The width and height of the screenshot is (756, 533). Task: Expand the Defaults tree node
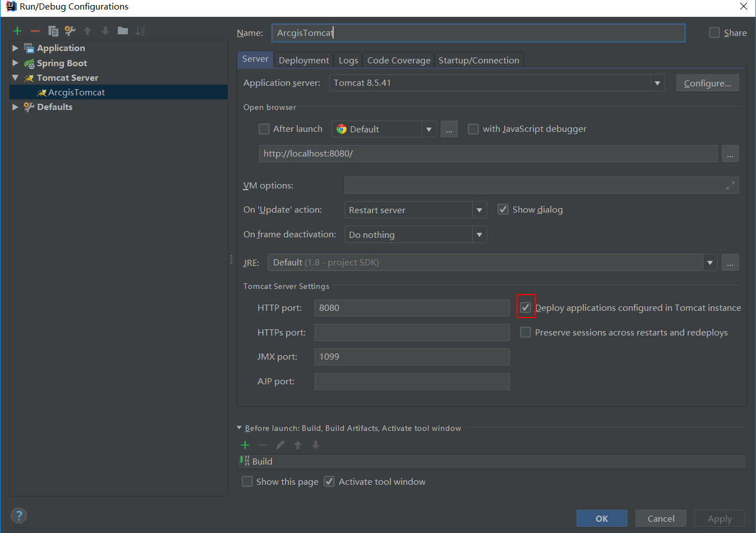click(15, 107)
